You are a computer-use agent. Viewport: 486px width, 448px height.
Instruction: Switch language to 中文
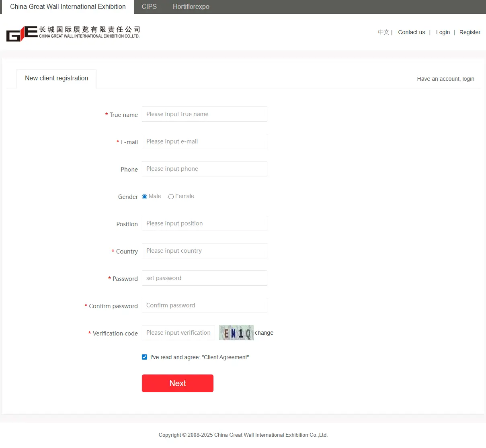coord(383,32)
